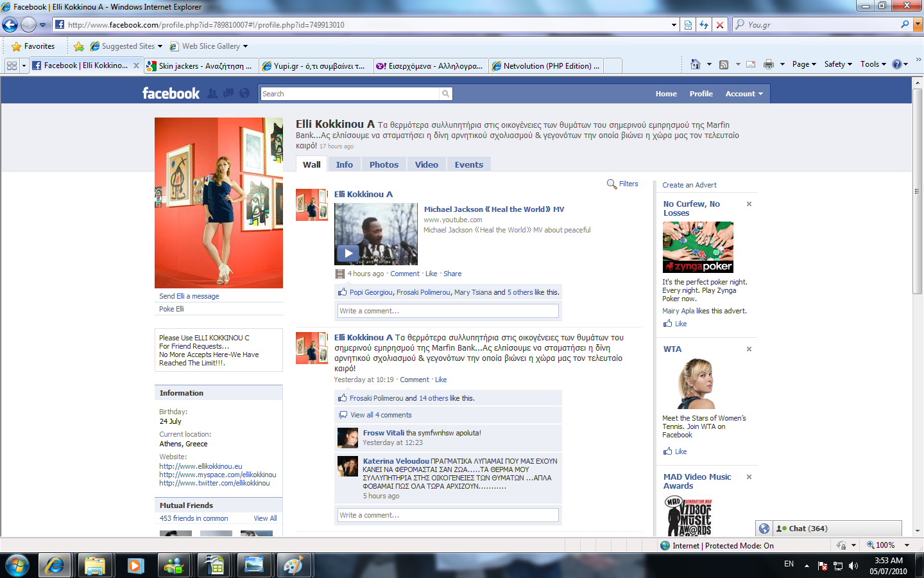924x578 pixels.
Task: Open Windows Media Player in taskbar
Action: (x=135, y=565)
